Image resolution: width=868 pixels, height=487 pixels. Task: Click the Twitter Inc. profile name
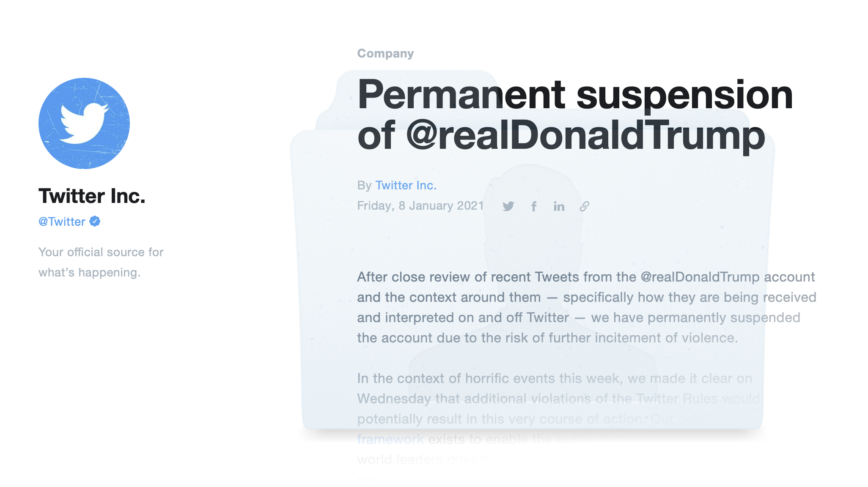tap(92, 196)
